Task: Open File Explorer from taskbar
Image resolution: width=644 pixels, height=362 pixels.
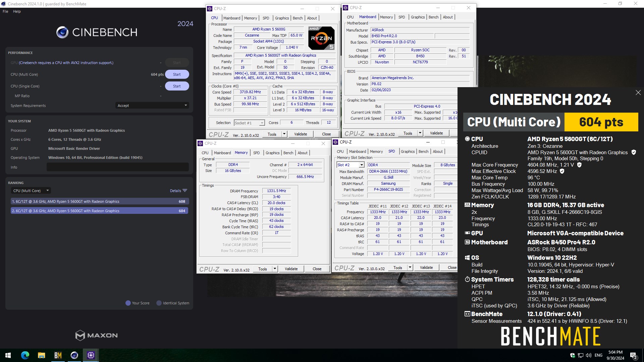Action: click(41, 355)
